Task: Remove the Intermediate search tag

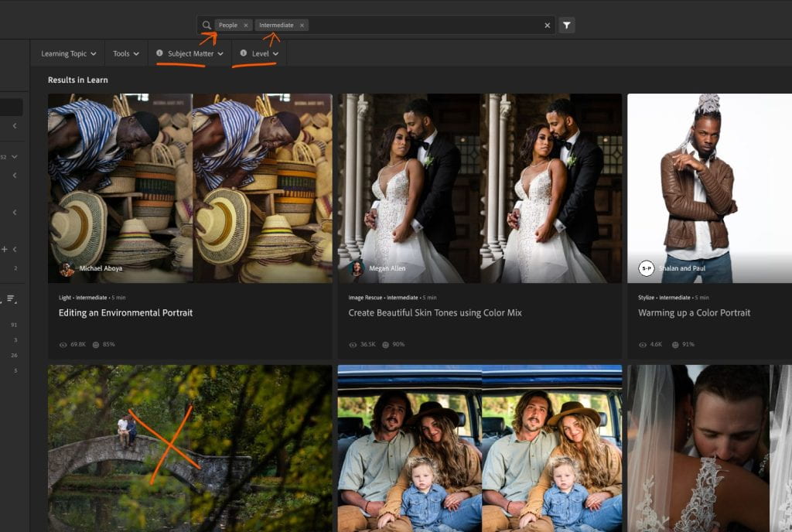Action: click(x=300, y=24)
